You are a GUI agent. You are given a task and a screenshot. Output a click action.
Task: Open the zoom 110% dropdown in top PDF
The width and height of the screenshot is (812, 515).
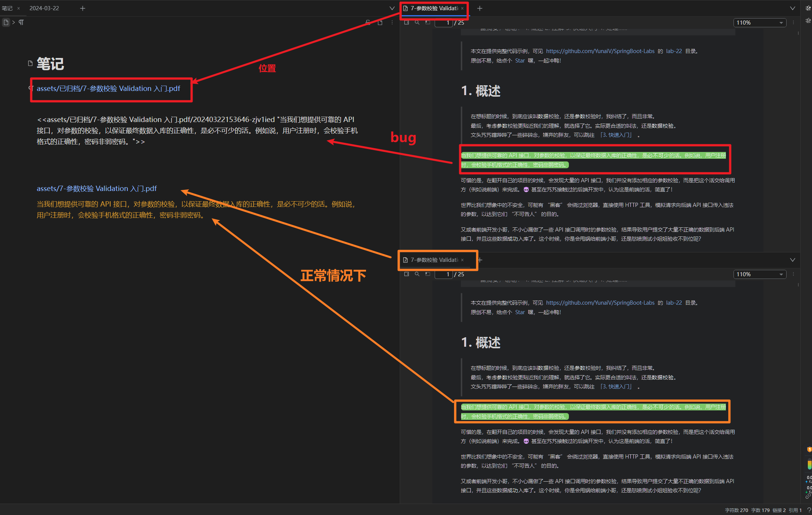tap(759, 23)
